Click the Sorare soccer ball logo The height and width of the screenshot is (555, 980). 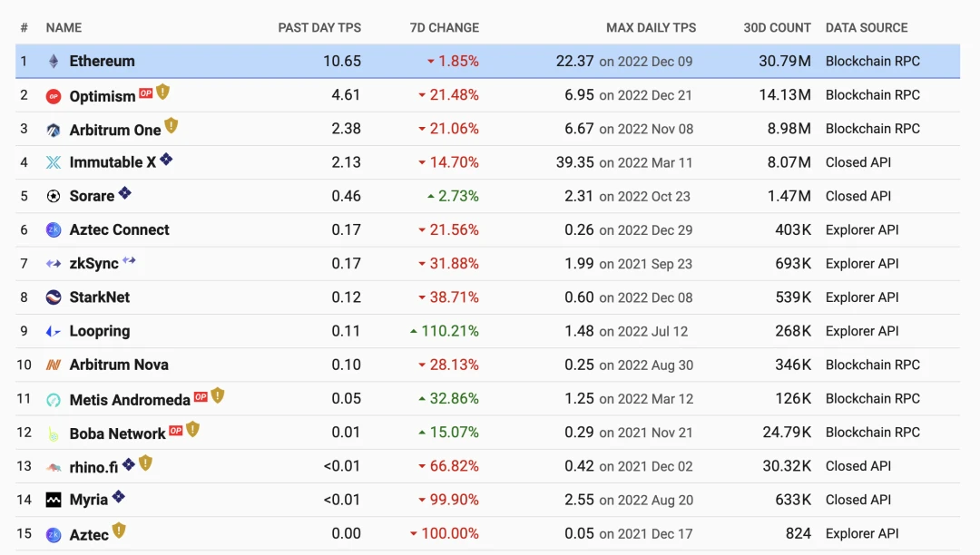(x=54, y=196)
